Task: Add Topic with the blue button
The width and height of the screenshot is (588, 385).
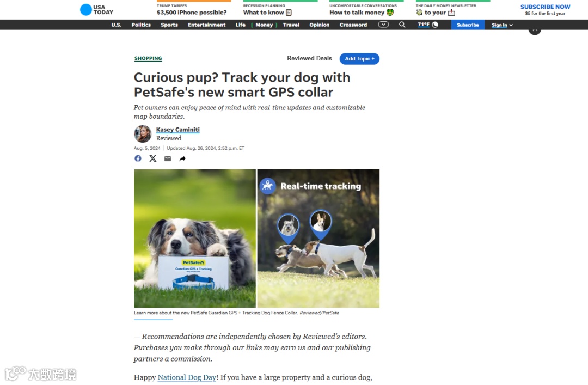Action: coord(359,58)
